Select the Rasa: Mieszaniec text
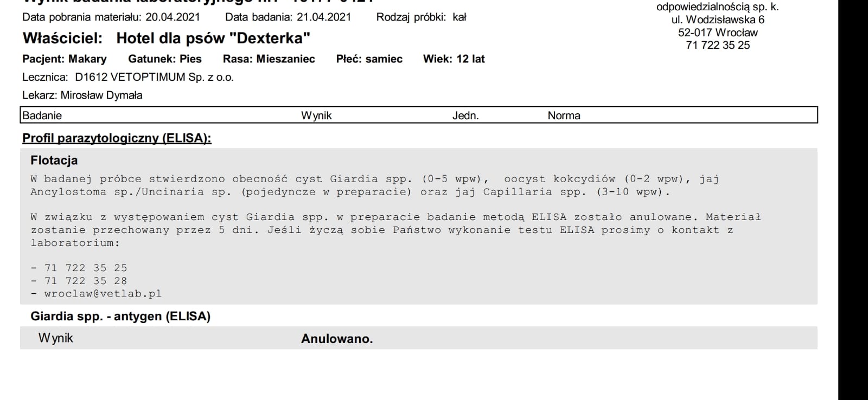868x400 pixels. (x=269, y=59)
